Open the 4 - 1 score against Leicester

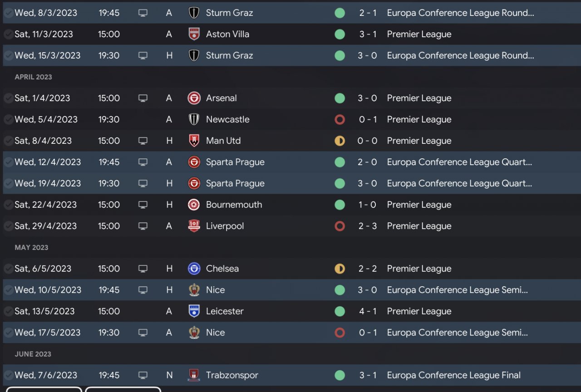tap(367, 311)
